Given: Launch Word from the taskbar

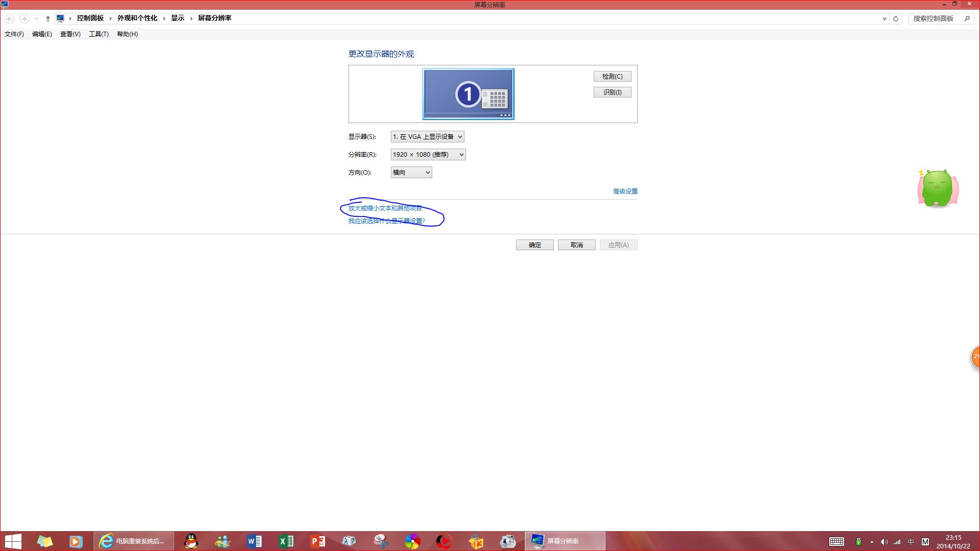Looking at the screenshot, I should click(254, 541).
